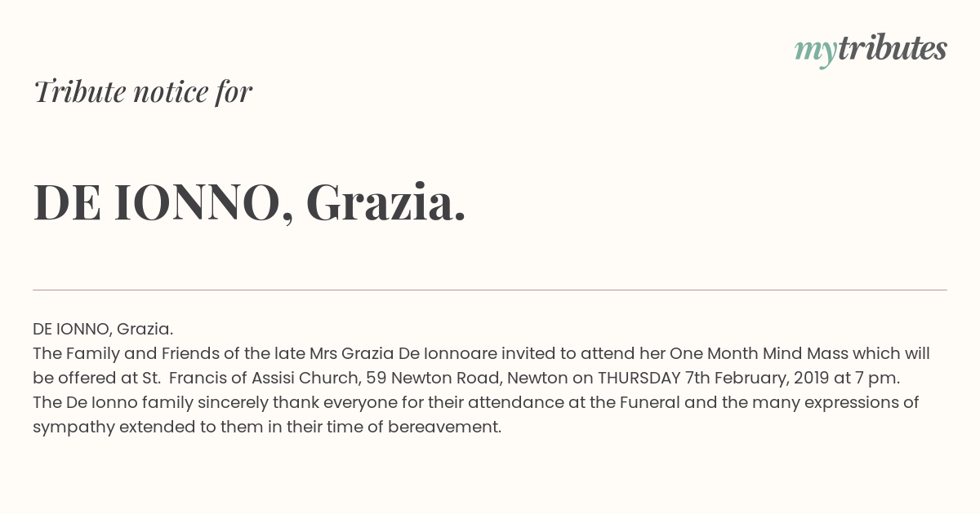Click the horizontal divider line

coord(490,290)
